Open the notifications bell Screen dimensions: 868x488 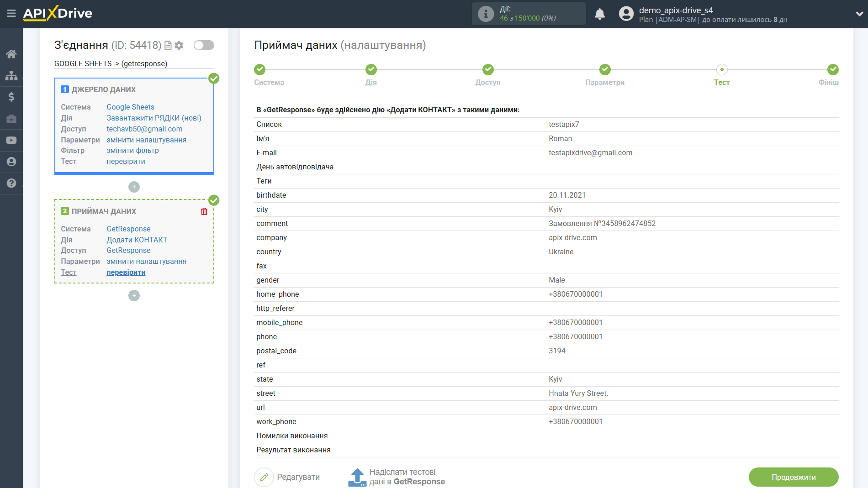coord(600,14)
